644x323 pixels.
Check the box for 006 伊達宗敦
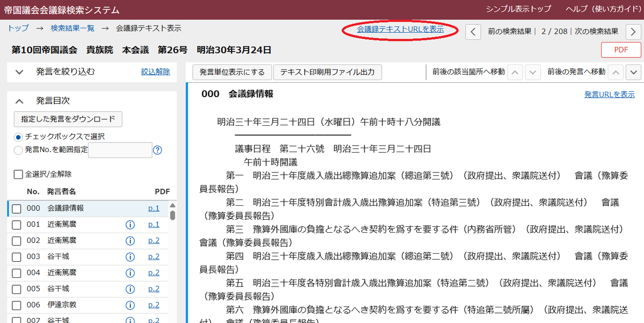coord(17,305)
